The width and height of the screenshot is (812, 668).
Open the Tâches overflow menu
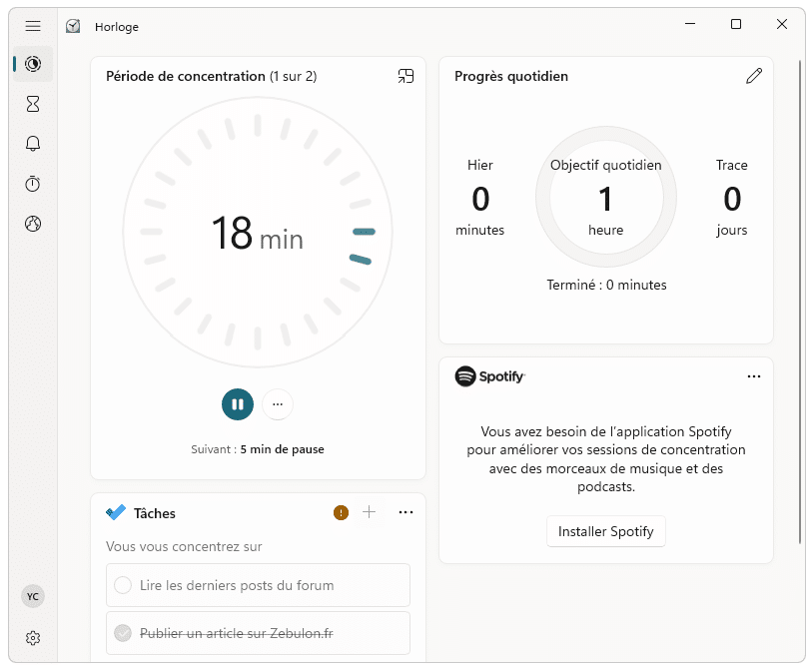(406, 512)
